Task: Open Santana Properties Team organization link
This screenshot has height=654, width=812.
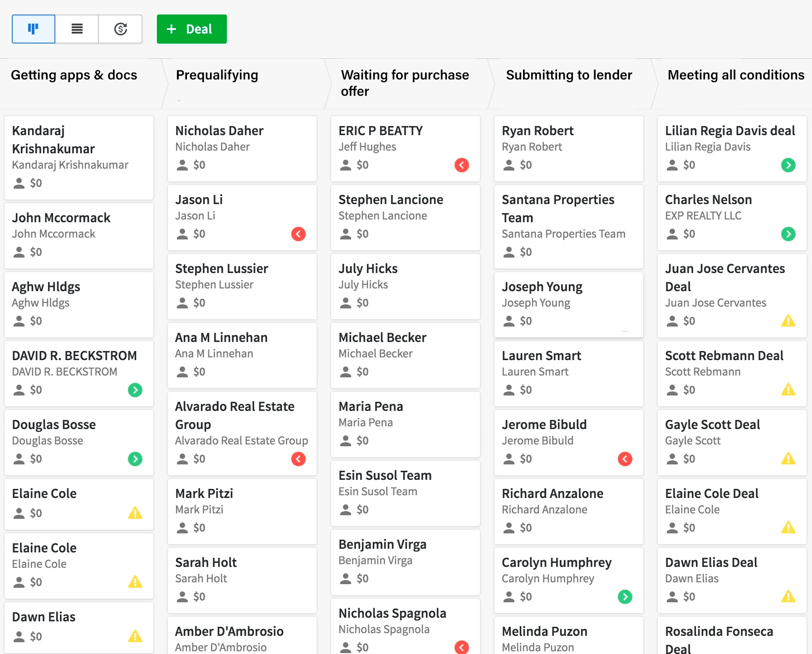Action: point(563,234)
